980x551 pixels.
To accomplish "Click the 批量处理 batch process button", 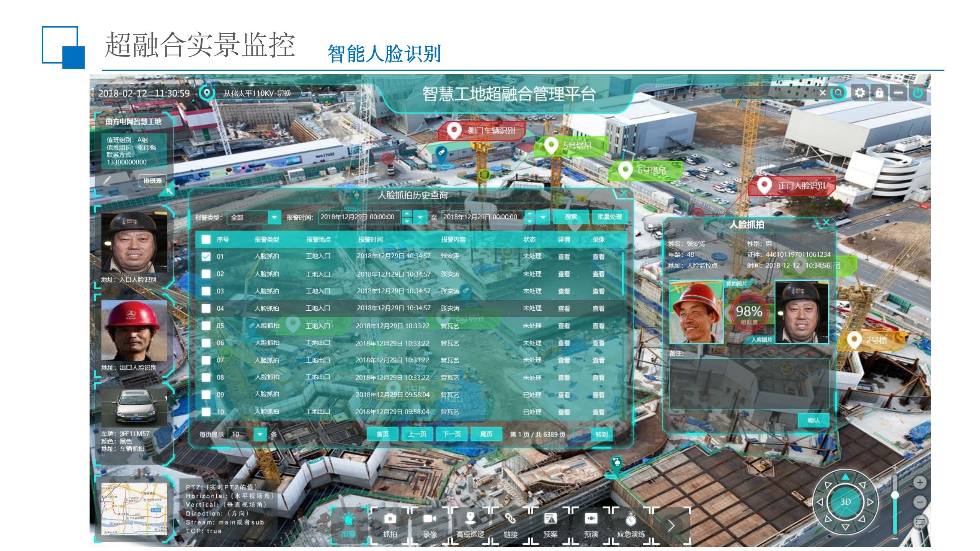I will point(609,217).
